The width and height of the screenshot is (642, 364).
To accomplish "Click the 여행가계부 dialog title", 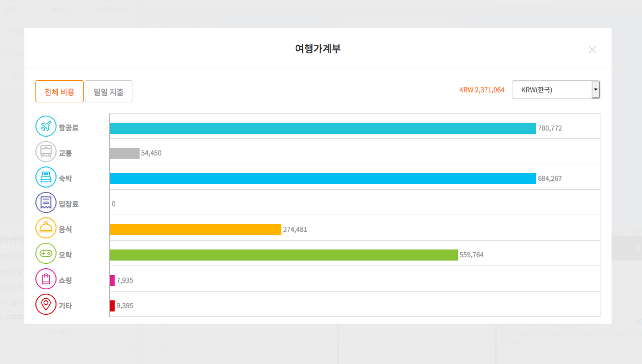I will [316, 49].
